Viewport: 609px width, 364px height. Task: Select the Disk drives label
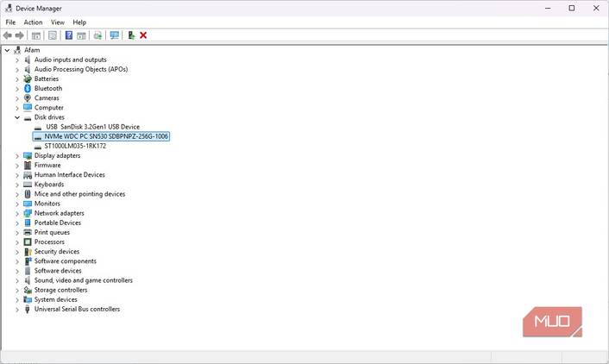pos(49,117)
